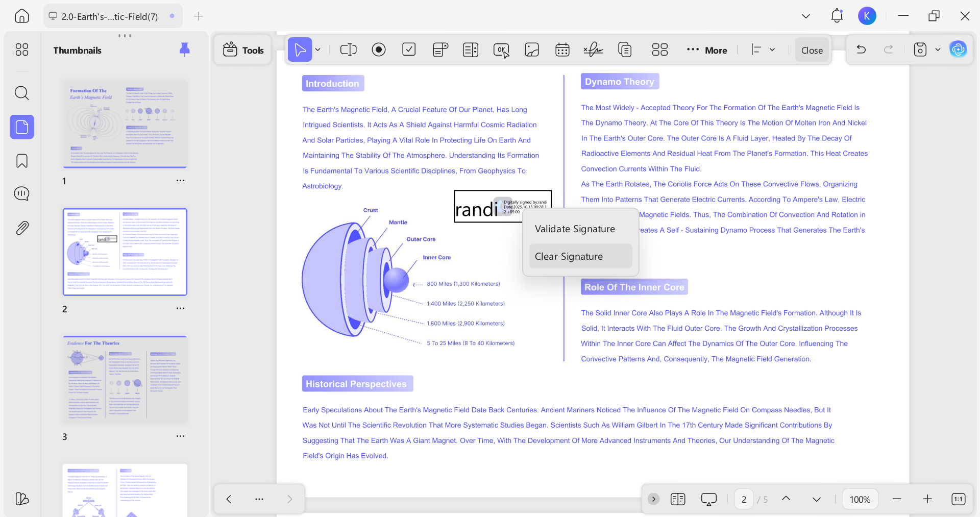Image resolution: width=980 pixels, height=517 pixels.
Task: Open the AI assistant icon
Action: [x=958, y=50]
